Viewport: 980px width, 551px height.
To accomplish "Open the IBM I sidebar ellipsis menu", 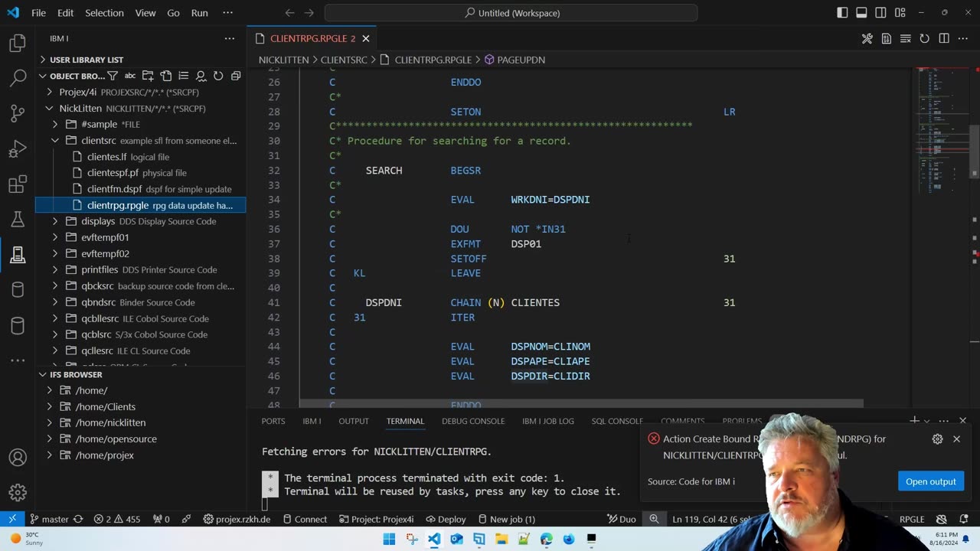I will (229, 38).
